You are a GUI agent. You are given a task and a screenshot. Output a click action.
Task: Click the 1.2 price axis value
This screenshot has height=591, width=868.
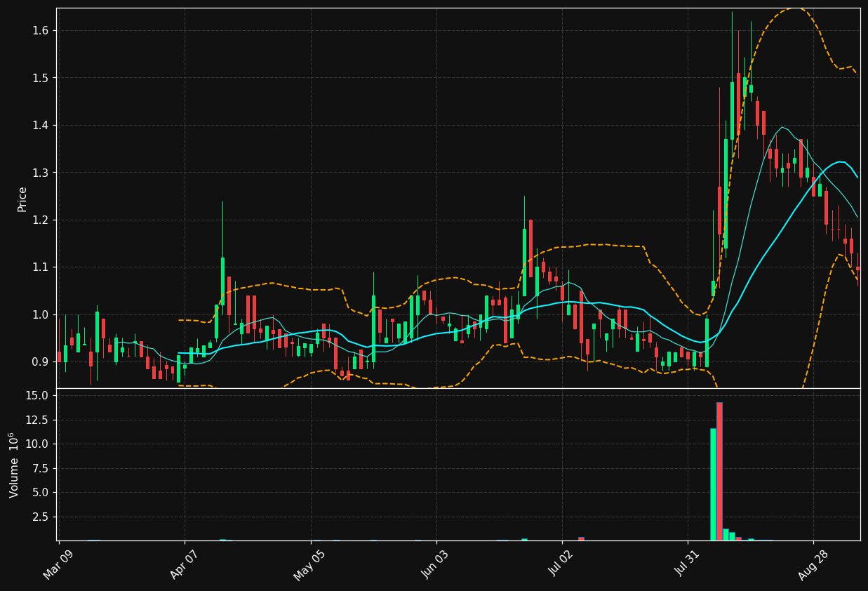[39, 220]
